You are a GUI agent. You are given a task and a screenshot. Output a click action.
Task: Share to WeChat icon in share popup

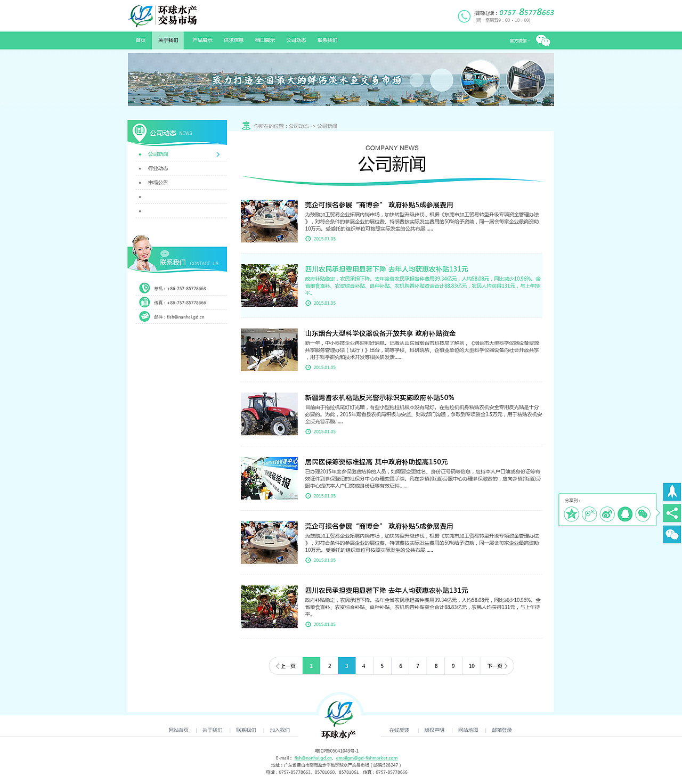click(x=643, y=514)
